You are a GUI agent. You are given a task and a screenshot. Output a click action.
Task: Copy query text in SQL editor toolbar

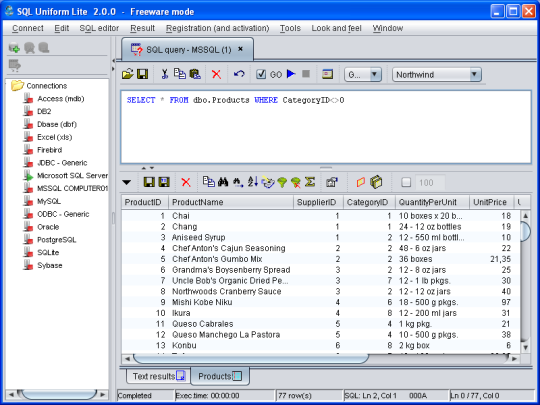179,74
